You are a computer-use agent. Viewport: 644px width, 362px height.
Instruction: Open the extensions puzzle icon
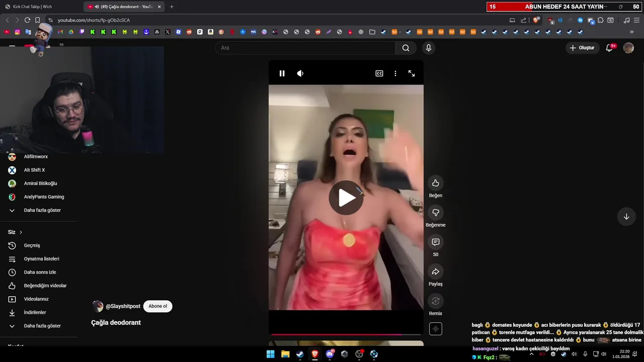600,20
